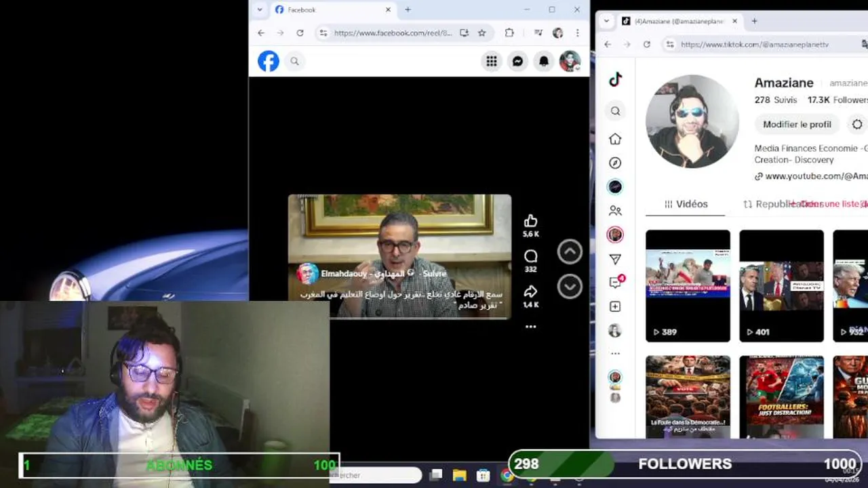This screenshot has height=488, width=868.
Task: Reload the Facebook page
Action: pos(300,33)
